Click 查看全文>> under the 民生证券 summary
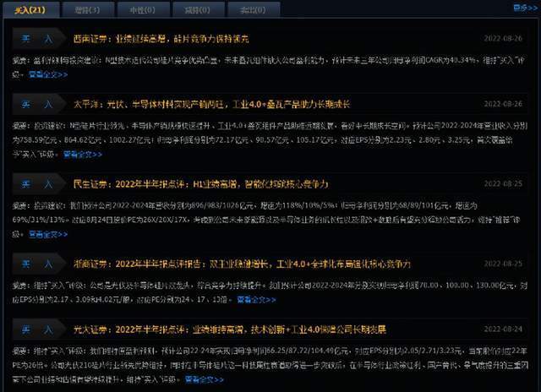 (48, 235)
